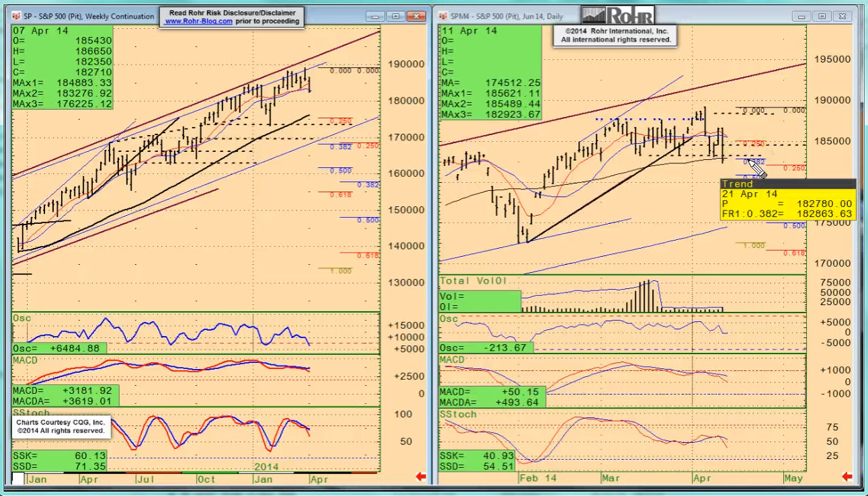Click the Rohr logo above daily chart
The image size is (868, 496).
click(x=617, y=15)
